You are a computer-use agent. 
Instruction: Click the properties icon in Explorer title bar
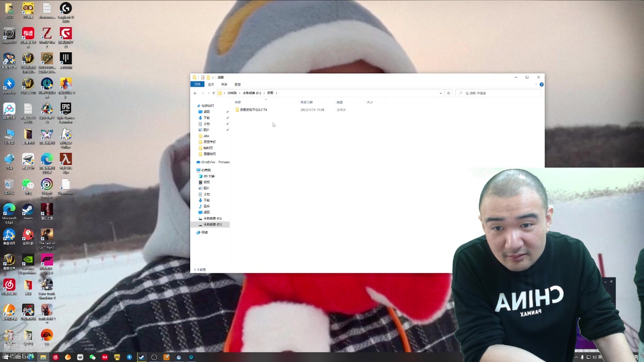click(x=202, y=77)
